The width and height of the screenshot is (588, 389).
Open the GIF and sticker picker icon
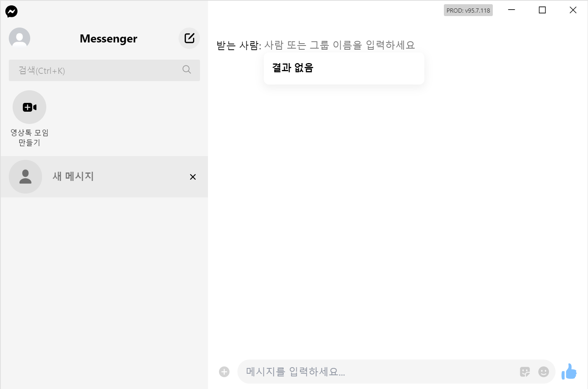point(525,371)
